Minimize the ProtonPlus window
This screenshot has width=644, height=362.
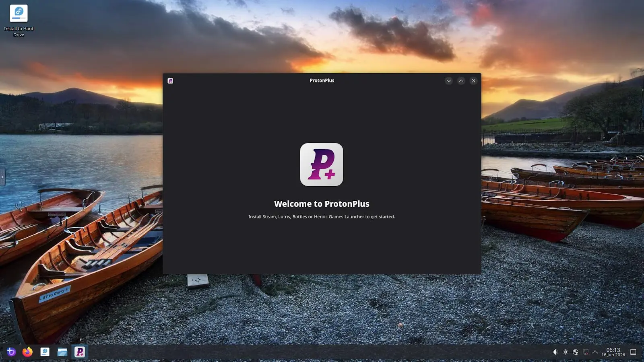(448, 81)
